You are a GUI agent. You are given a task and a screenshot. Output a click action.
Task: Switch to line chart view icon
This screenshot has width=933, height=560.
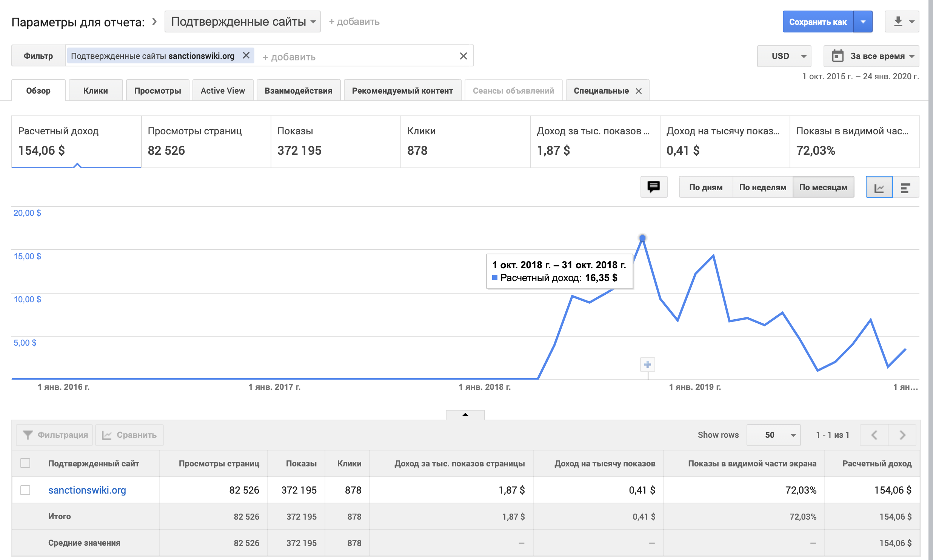pos(879,187)
